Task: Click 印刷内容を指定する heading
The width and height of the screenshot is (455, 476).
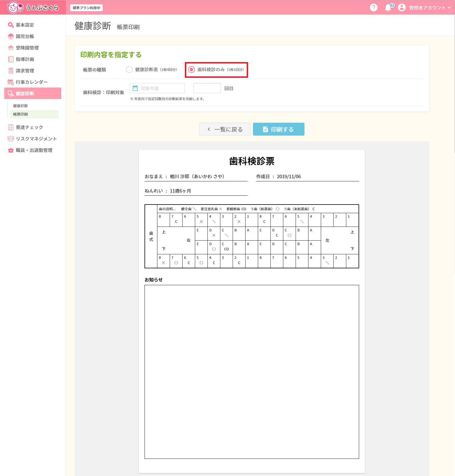Action: coord(111,55)
